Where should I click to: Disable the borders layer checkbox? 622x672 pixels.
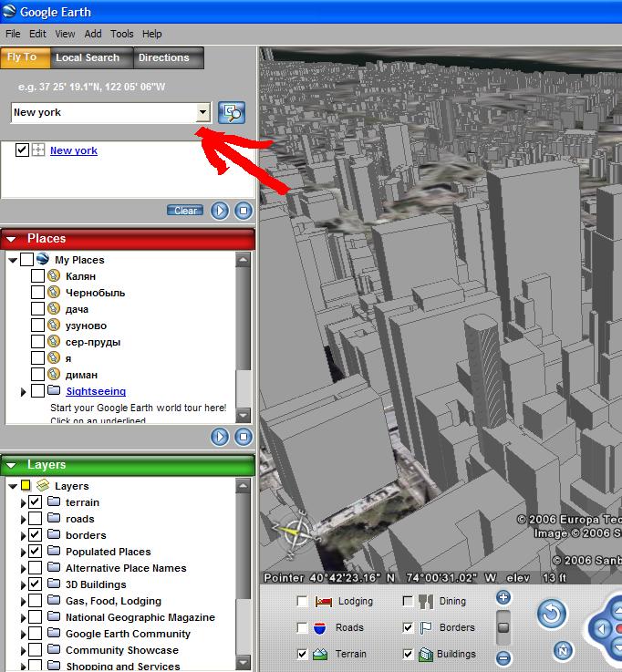(x=36, y=535)
